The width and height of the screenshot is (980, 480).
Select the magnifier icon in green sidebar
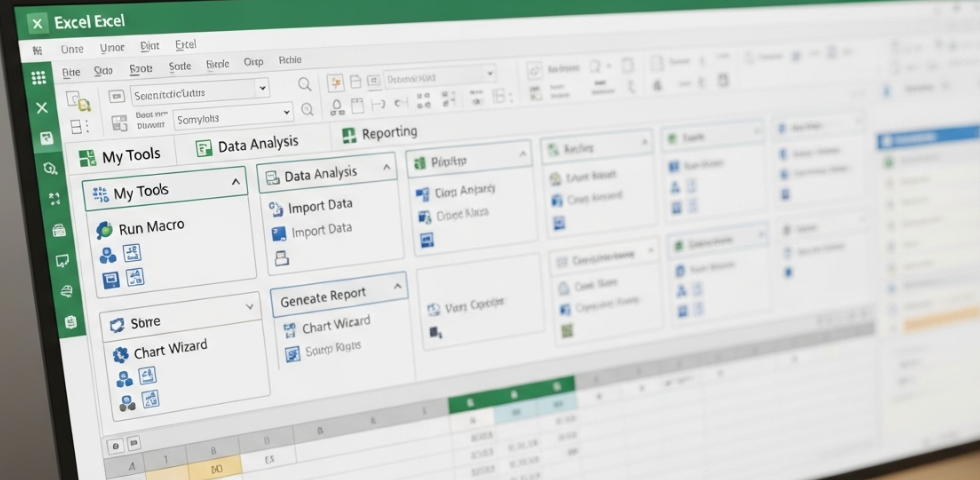pyautogui.click(x=50, y=168)
